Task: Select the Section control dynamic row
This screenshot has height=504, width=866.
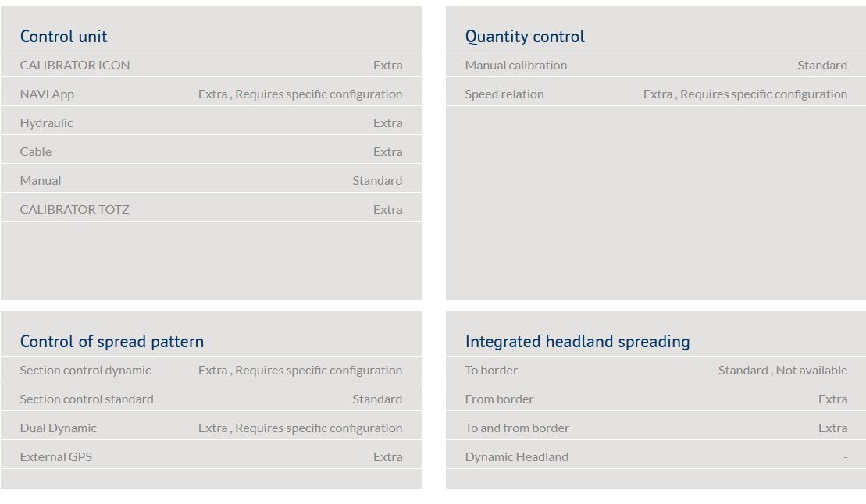Action: click(x=86, y=371)
